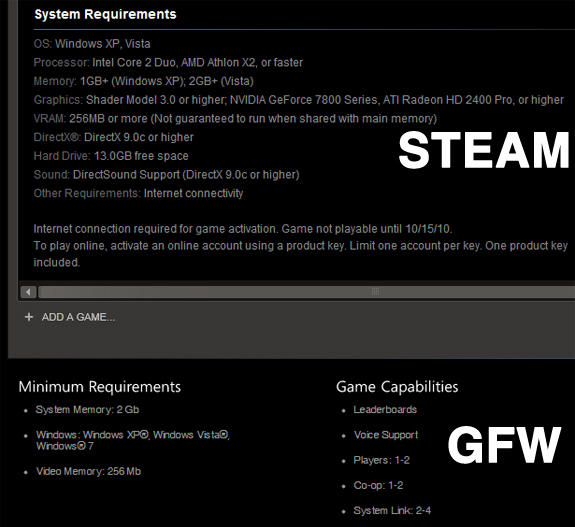Screen dimensions: 575x527
Task: Click 'Intel Core 2 Duo, AMD Athlon X2, or faster'
Action: [x=198, y=63]
